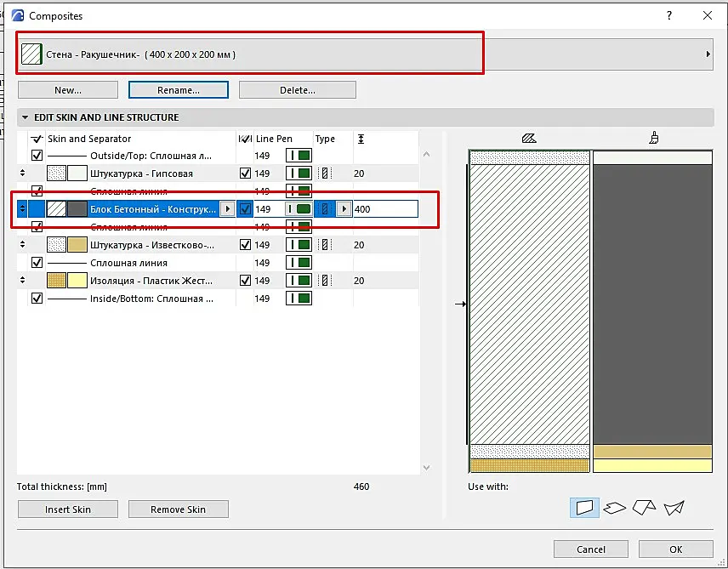Click fill pattern icon of Штукатурка - Гипсовая
This screenshot has width=728, height=569.
pyautogui.click(x=57, y=174)
